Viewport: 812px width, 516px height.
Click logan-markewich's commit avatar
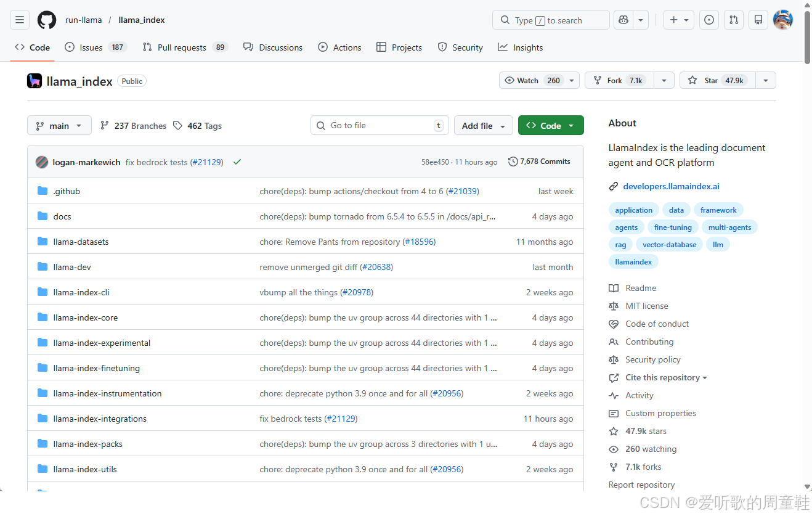tap(42, 162)
